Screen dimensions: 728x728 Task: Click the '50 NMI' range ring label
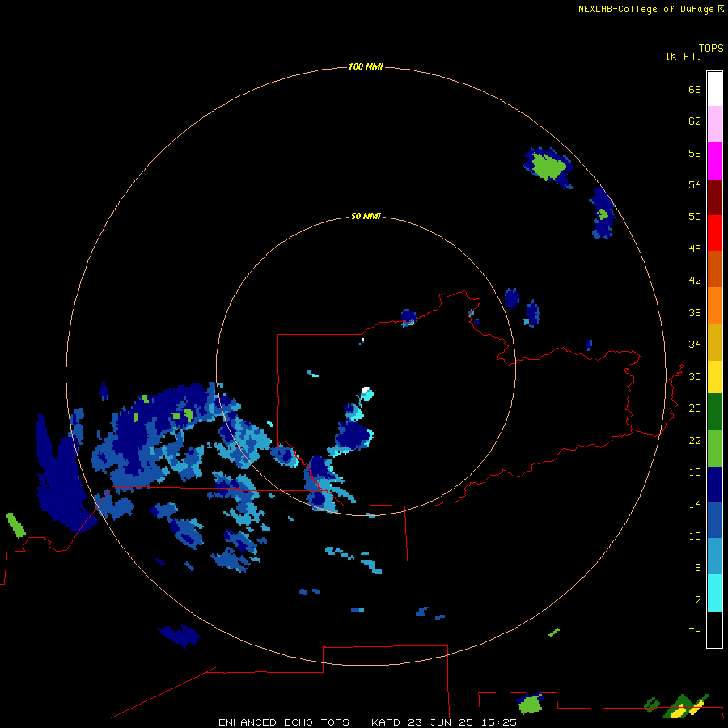click(366, 216)
